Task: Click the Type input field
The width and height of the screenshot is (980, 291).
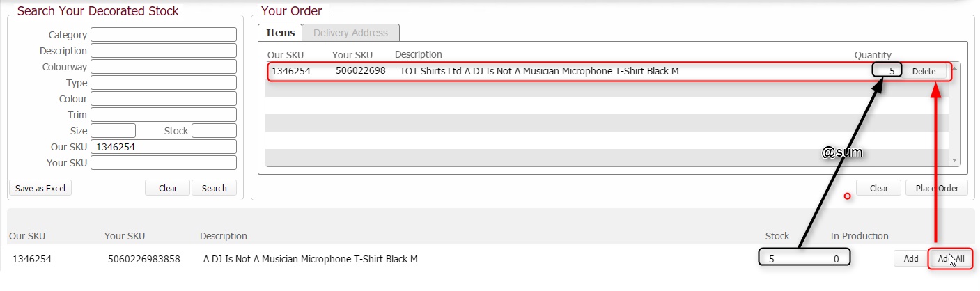Action: pyautogui.click(x=164, y=83)
